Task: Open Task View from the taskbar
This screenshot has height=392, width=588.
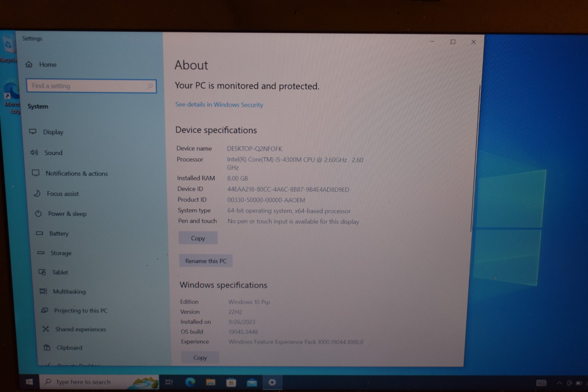Action: point(169,382)
